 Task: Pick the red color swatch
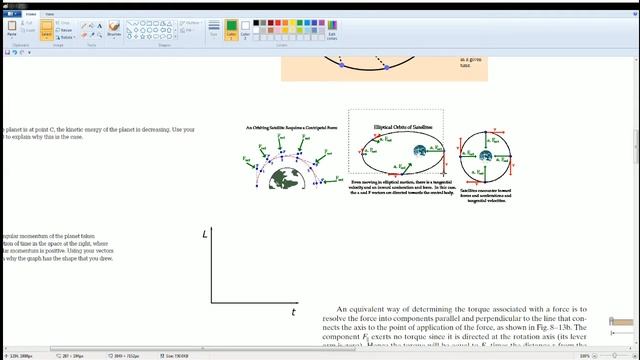[x=278, y=22]
